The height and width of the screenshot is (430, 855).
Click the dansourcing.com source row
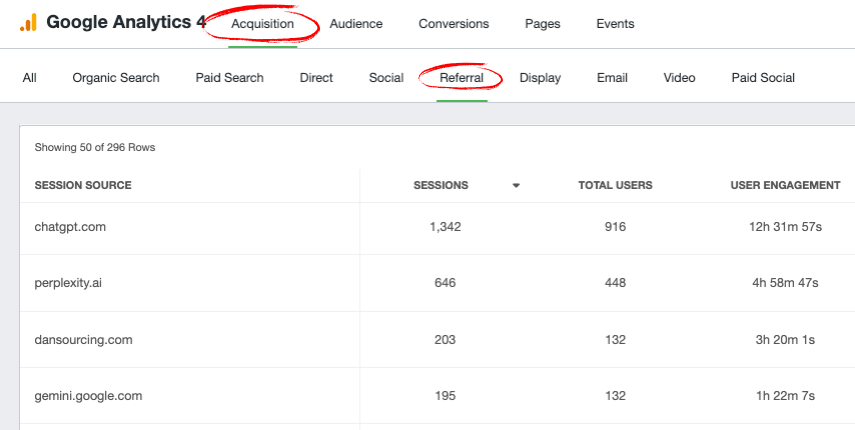(x=437, y=340)
